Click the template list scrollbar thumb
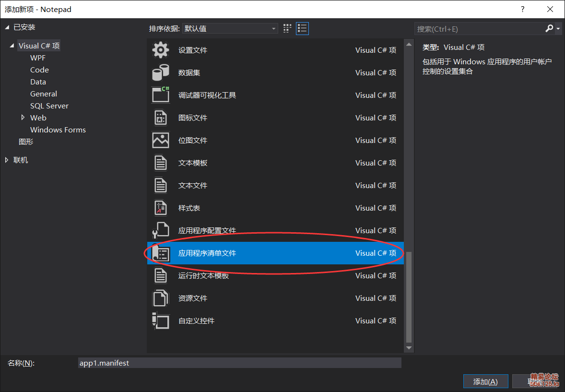The height and width of the screenshot is (392, 565). pyautogui.click(x=409, y=297)
